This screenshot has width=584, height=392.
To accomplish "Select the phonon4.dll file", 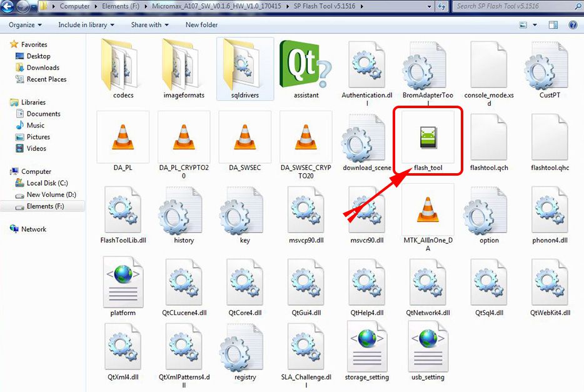I will pos(550,215).
